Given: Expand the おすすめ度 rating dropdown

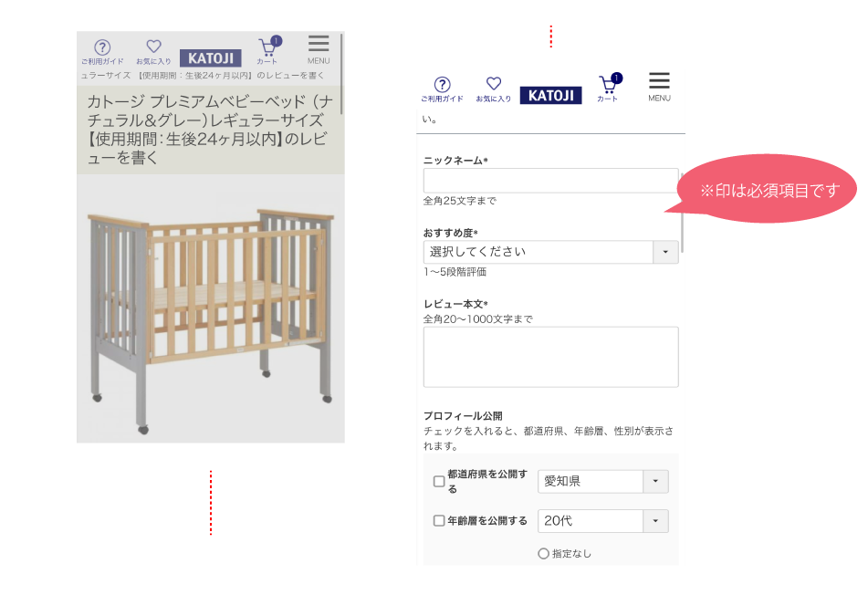Looking at the screenshot, I should (550, 252).
